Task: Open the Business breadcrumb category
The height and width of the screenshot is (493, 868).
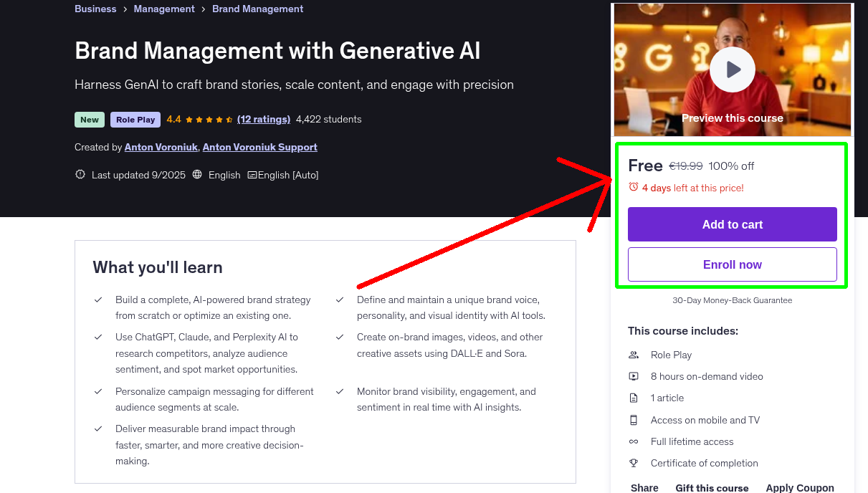Action: pos(95,9)
